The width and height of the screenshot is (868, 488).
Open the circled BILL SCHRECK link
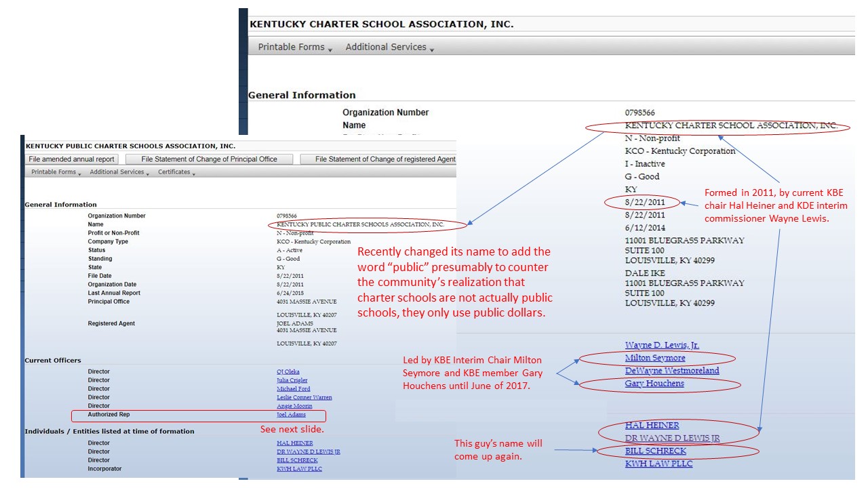point(656,451)
